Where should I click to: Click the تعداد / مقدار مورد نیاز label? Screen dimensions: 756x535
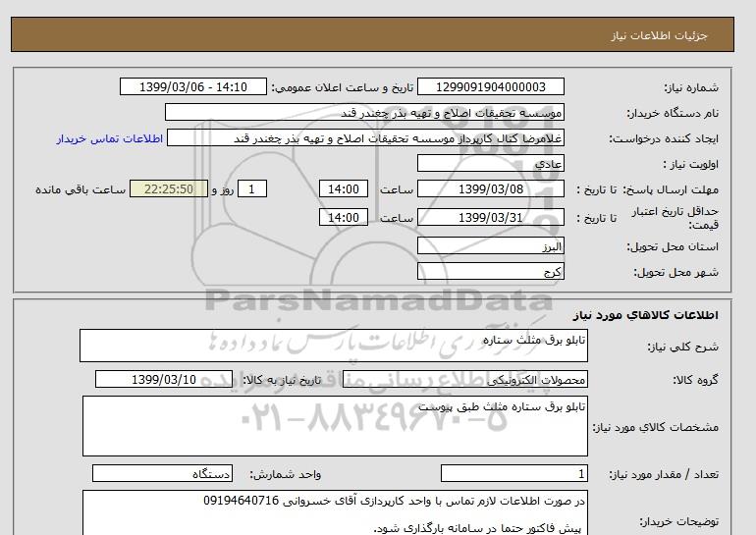664,474
